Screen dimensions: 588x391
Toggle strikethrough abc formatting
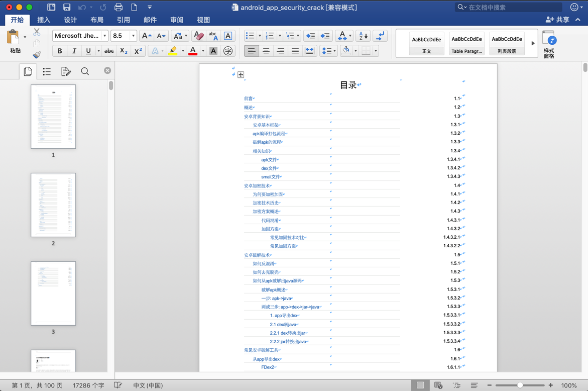point(109,51)
